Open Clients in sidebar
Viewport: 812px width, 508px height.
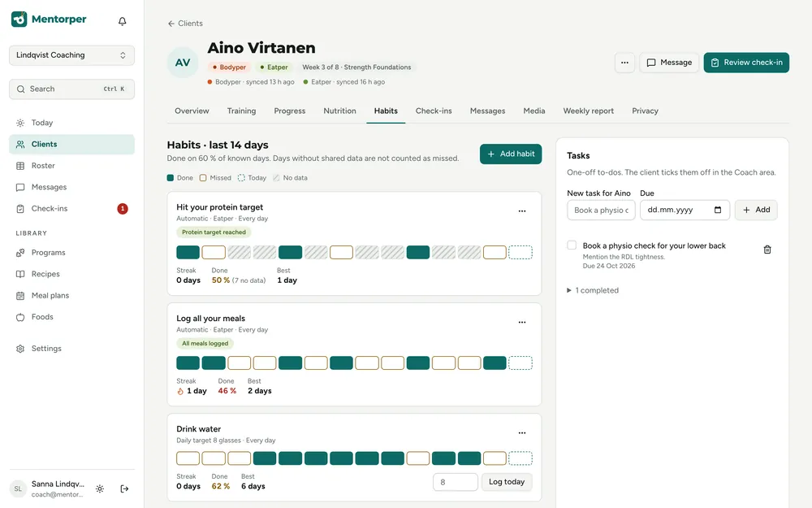coord(71,144)
